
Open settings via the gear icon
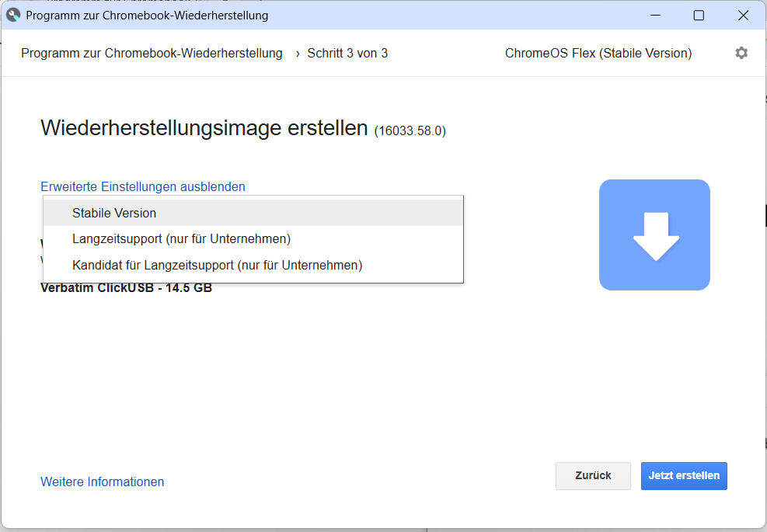(741, 53)
